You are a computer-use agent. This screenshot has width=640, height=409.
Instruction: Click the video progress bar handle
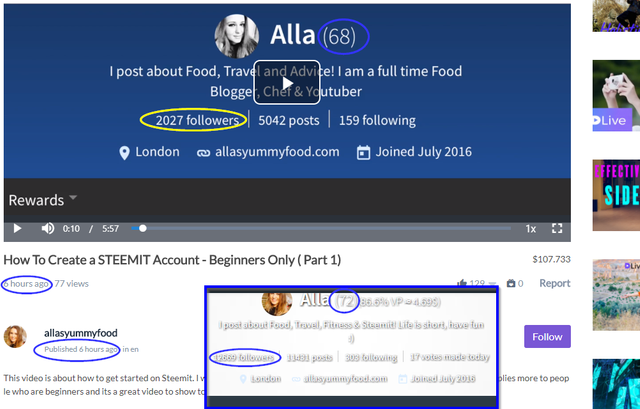(x=142, y=228)
